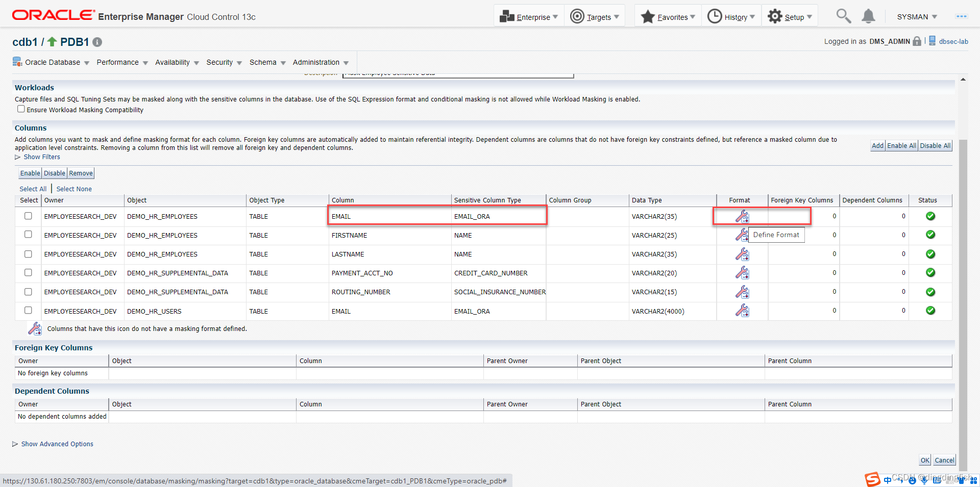Click the lock icon beside DMS_ADMIN
The width and height of the screenshot is (980, 487).
[917, 41]
